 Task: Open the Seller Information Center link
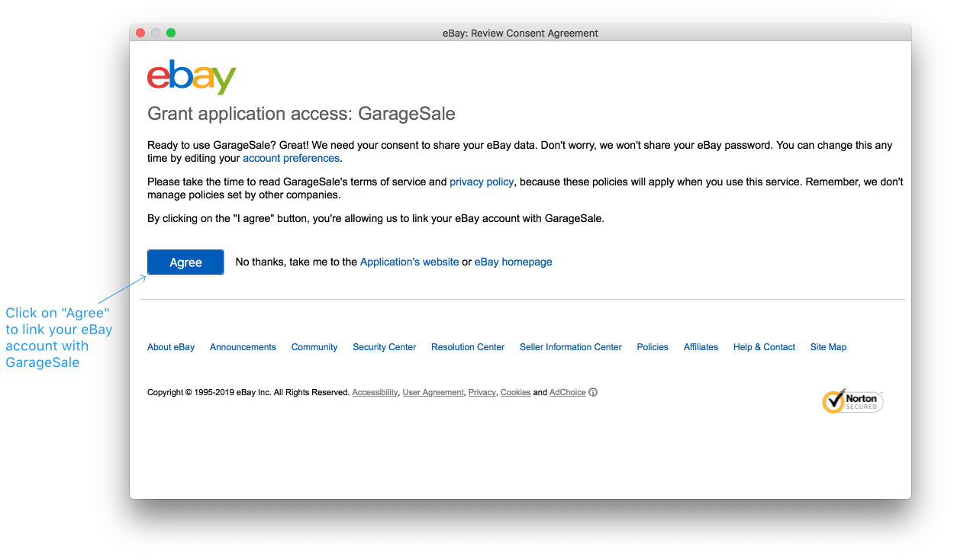click(x=571, y=347)
